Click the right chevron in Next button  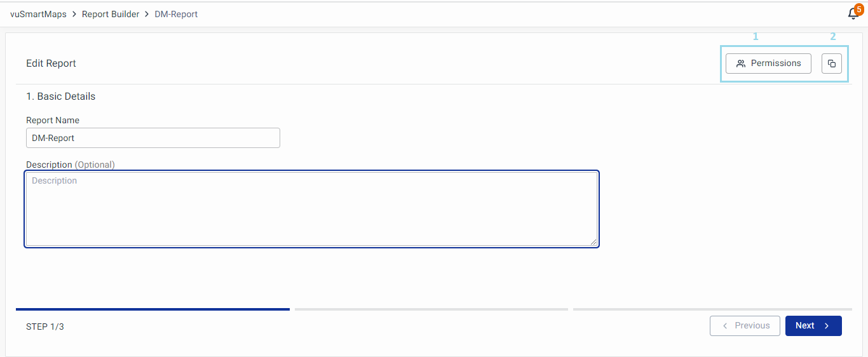[x=827, y=326]
